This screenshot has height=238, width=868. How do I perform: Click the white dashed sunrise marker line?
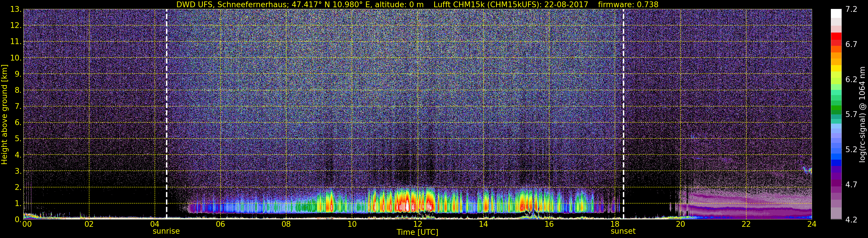pyautogui.click(x=167, y=114)
